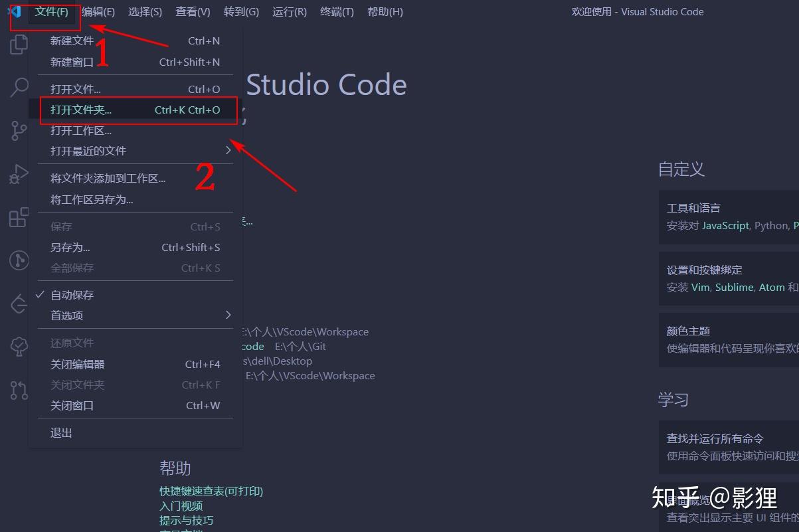The height and width of the screenshot is (532, 799).
Task: Open the 入门视频 link
Action: (x=180, y=505)
